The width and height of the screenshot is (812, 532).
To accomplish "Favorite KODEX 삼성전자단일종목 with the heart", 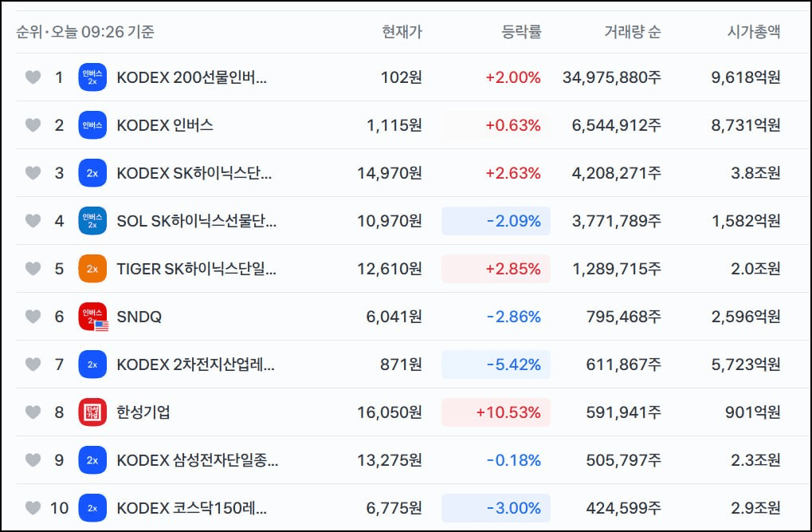I will click(x=33, y=460).
